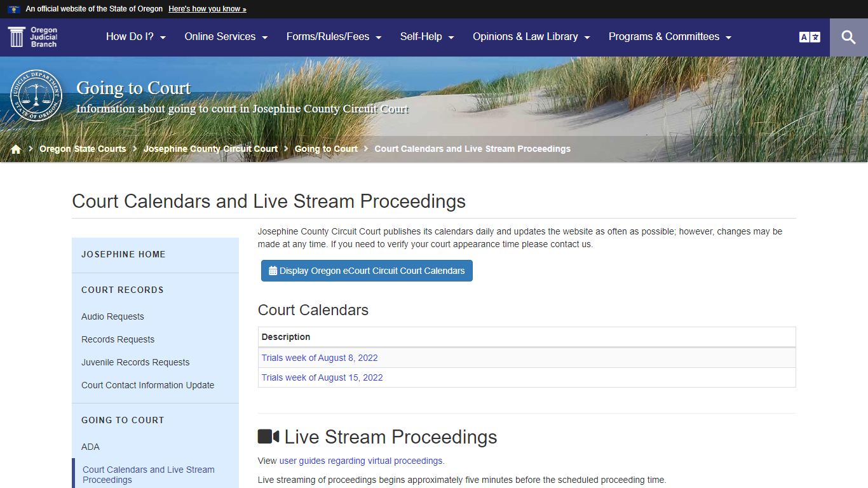Open Records Requests sidebar link

tap(118, 339)
